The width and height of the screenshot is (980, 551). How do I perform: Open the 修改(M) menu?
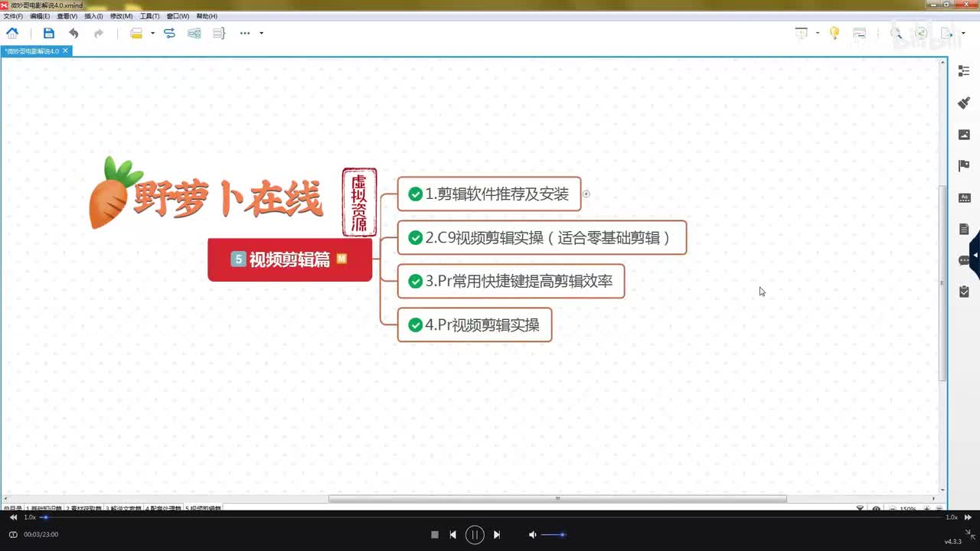point(121,16)
